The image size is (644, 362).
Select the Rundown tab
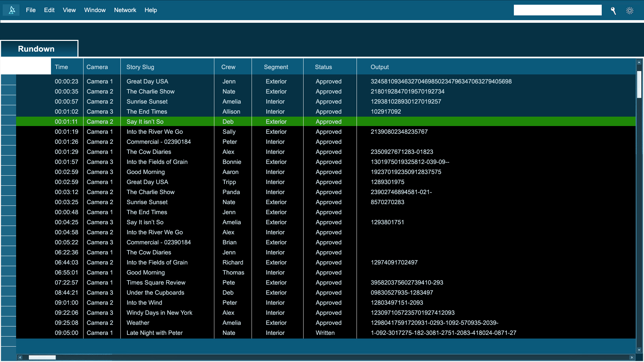(x=36, y=49)
